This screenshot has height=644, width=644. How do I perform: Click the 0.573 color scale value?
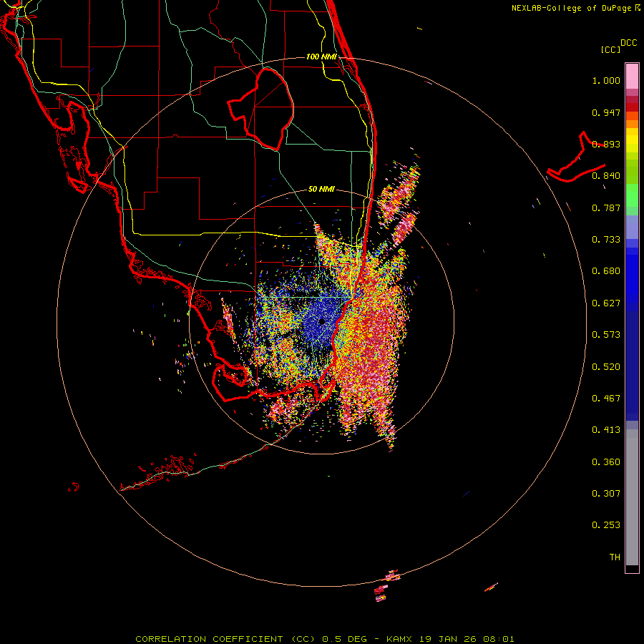click(x=606, y=335)
